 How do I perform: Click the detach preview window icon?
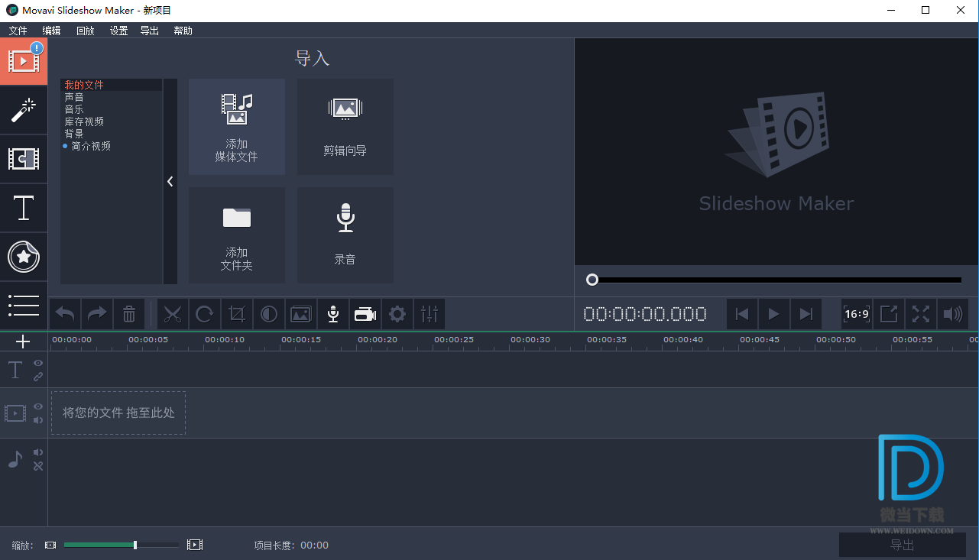[889, 314]
